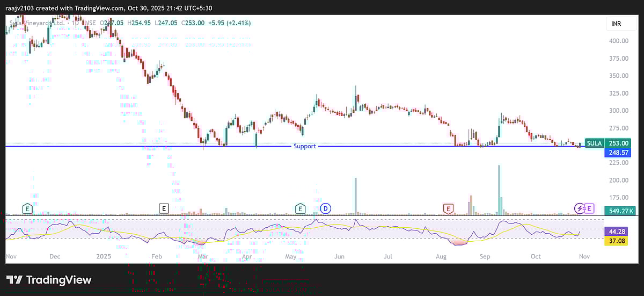Click the 248.57 support price label
The width and height of the screenshot is (644, 296).
point(618,153)
